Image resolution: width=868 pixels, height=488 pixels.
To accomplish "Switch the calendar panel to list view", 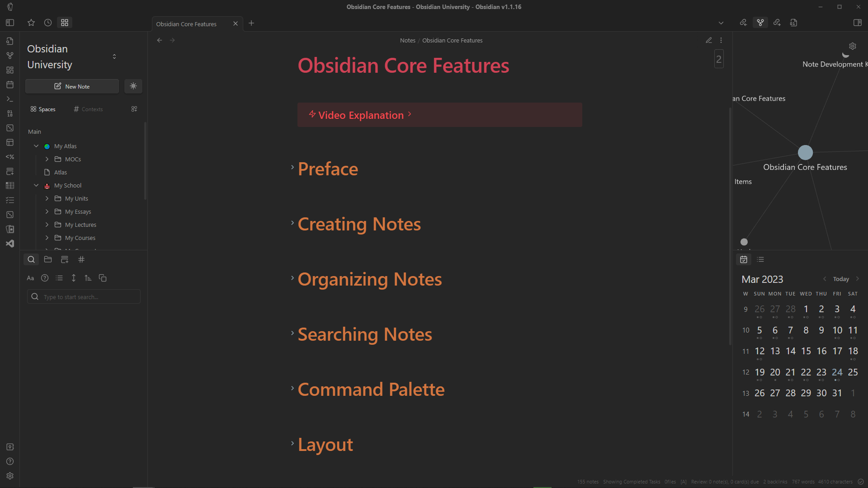I will click(x=760, y=259).
